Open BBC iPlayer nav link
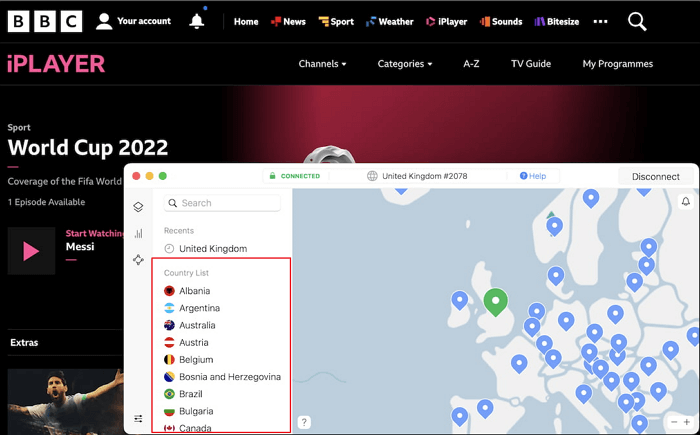Screen dimensions: 700x435 tap(446, 21)
